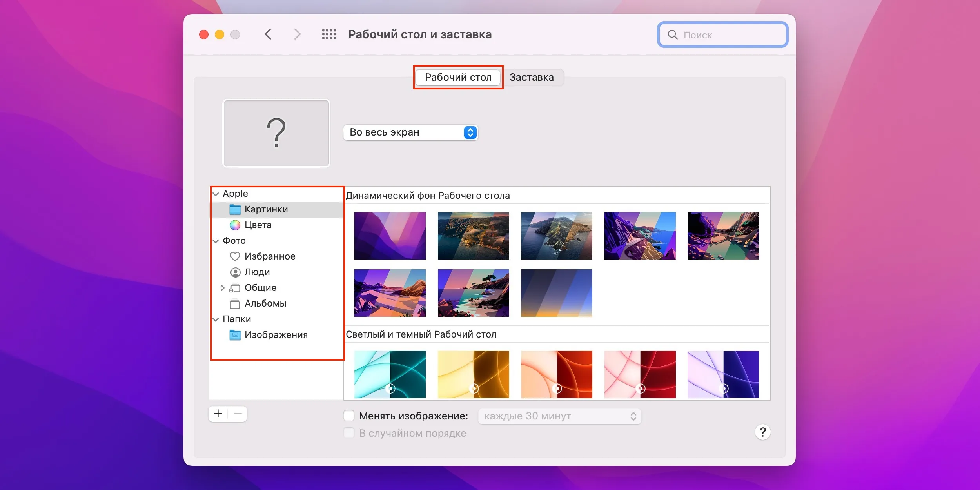The height and width of the screenshot is (490, 980).
Task: Choose the Big Sur coastline dynamic wallpaper
Action: click(x=473, y=236)
